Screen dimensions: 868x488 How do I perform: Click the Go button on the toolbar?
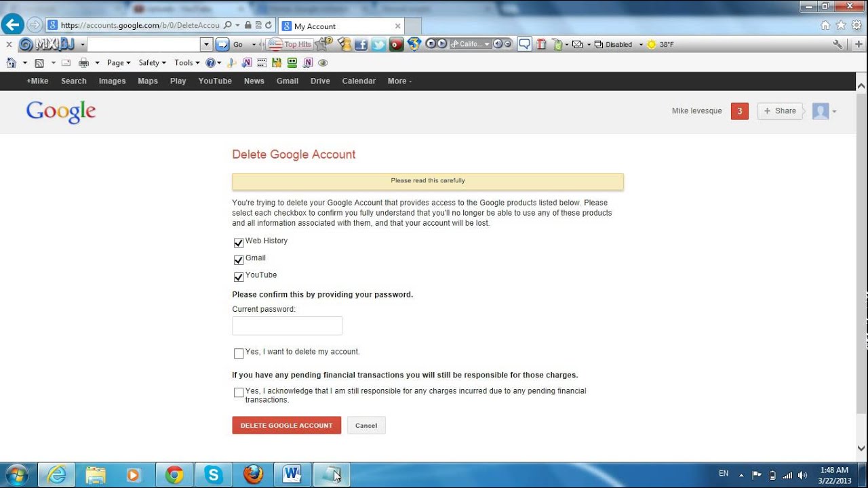click(231, 45)
